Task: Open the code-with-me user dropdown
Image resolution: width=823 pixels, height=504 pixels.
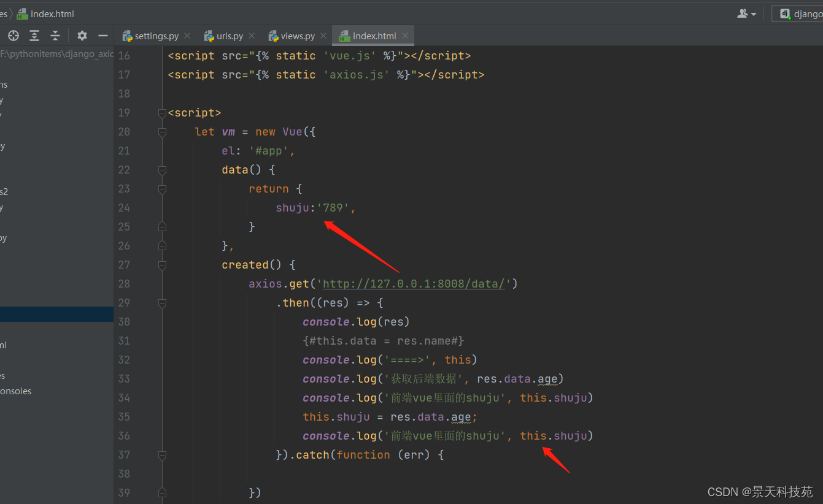Action: pyautogui.click(x=747, y=13)
